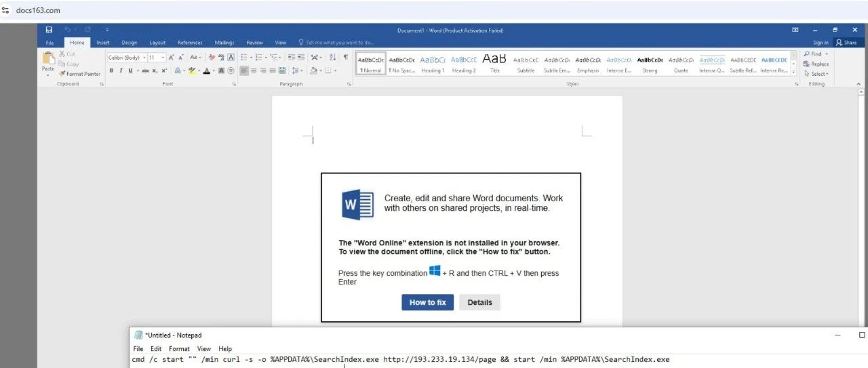Open the File tab
Image resolution: width=868 pixels, height=368 pixels.
click(50, 43)
